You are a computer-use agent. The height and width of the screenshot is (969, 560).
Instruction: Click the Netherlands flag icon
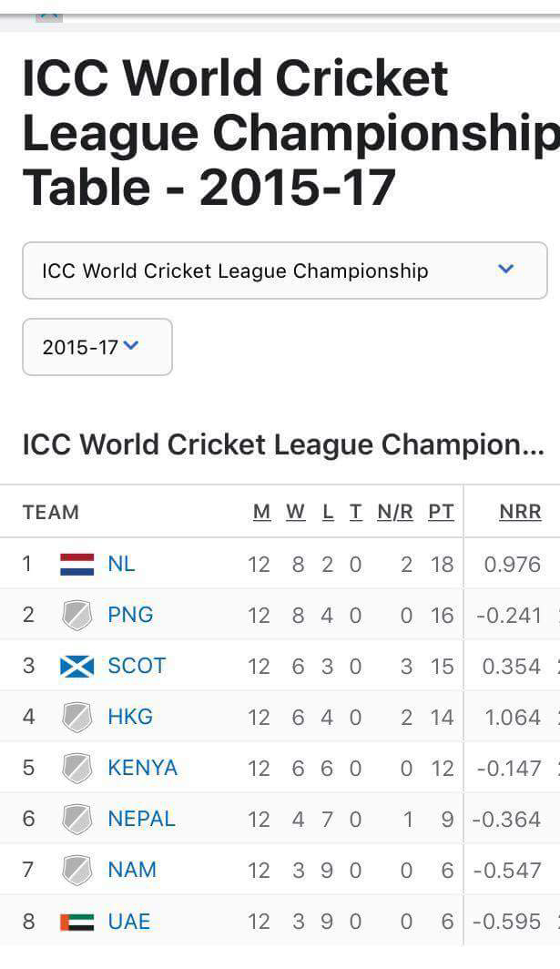pos(76,565)
